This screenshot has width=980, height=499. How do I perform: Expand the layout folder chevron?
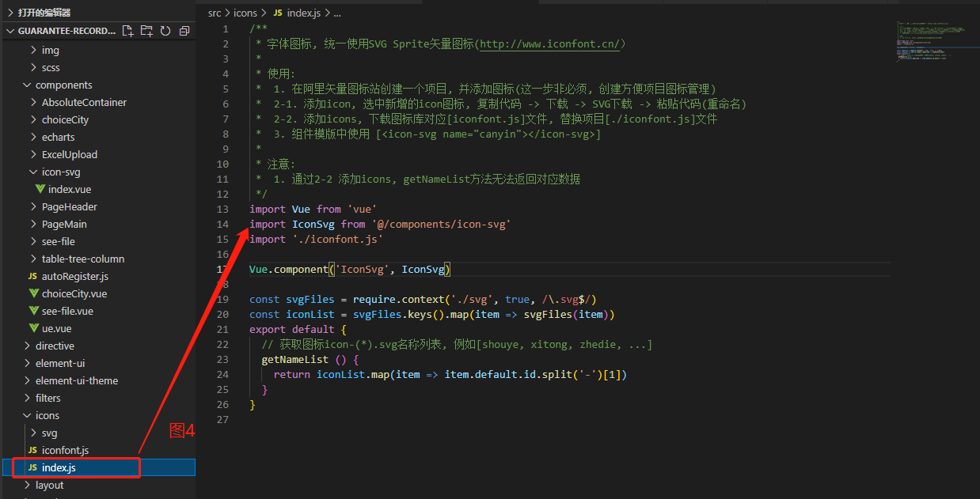click(x=27, y=485)
